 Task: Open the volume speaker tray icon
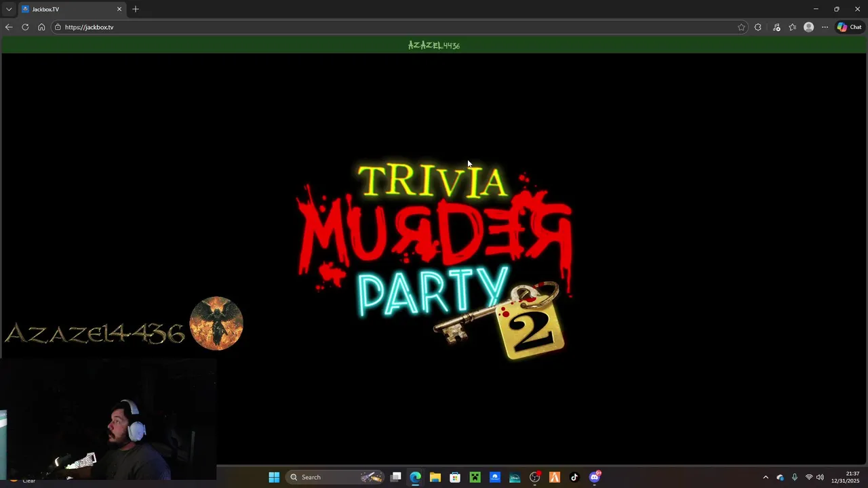coord(820,477)
